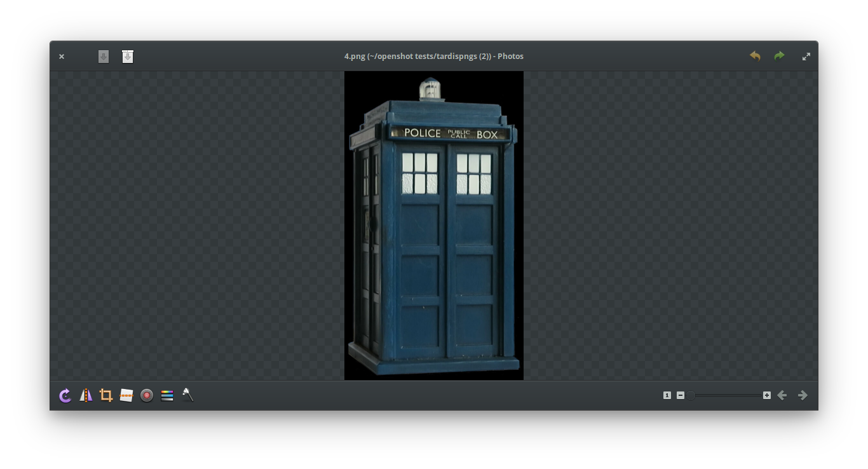Click the save as icon

pyautogui.click(x=128, y=57)
